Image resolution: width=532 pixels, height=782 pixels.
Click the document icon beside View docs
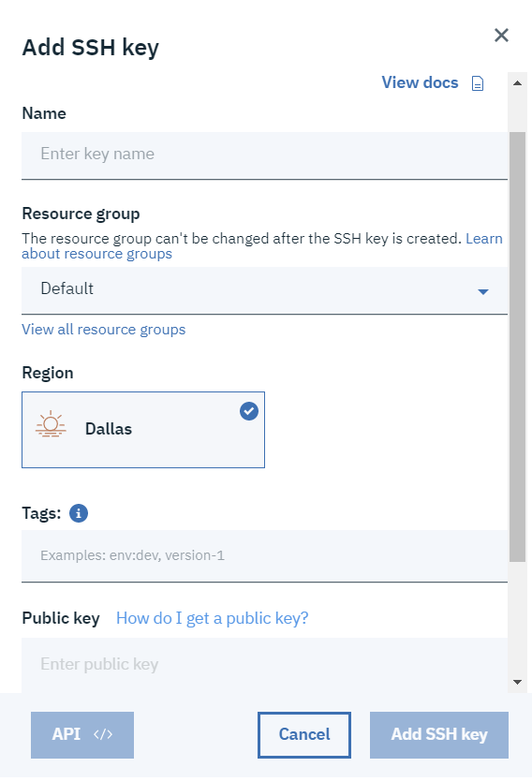[x=477, y=83]
